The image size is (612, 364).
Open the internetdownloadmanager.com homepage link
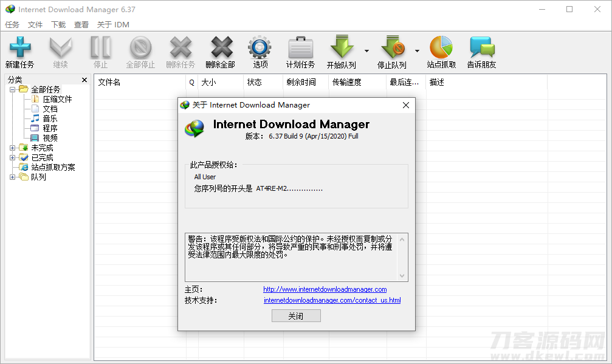325,289
